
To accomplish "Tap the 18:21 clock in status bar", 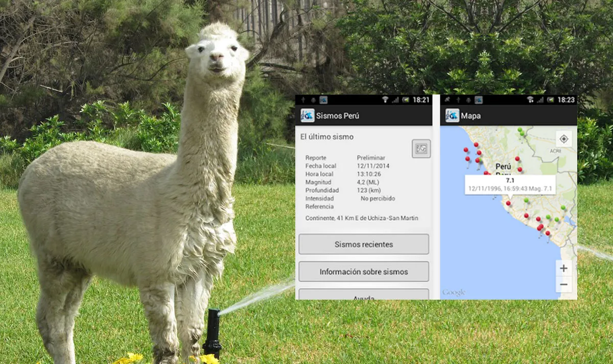I will point(421,100).
